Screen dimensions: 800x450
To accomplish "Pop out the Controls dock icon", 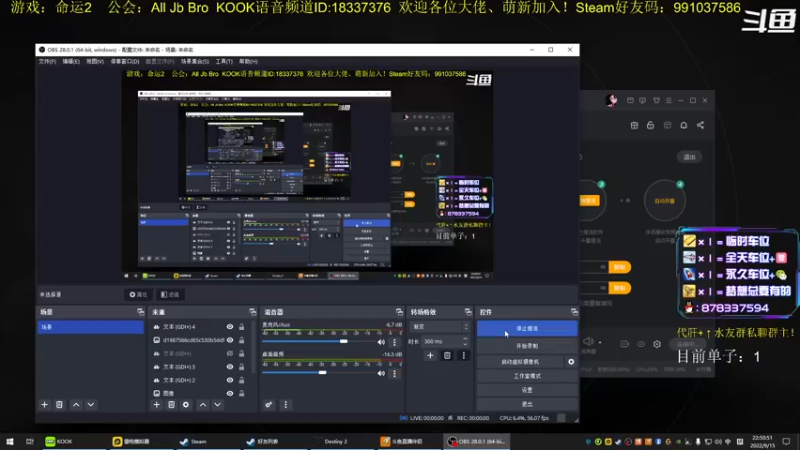I will click(574, 312).
